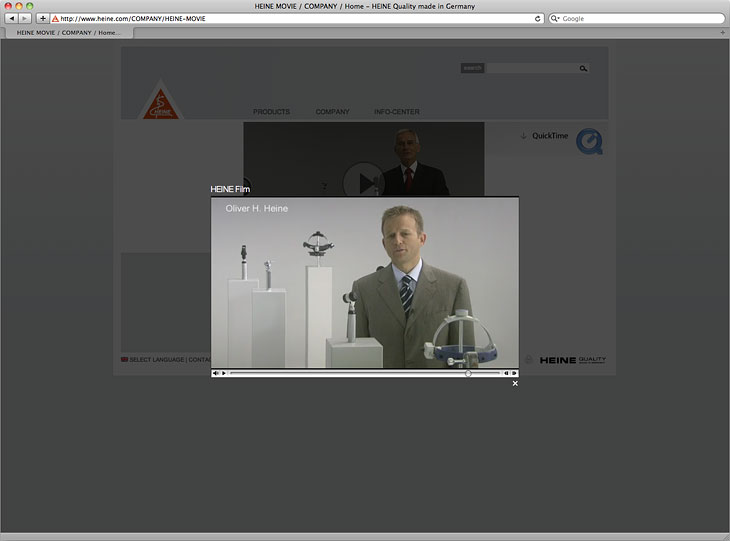Image resolution: width=730 pixels, height=541 pixels.
Task: Add a bookmark with the plus button
Action: [42, 18]
